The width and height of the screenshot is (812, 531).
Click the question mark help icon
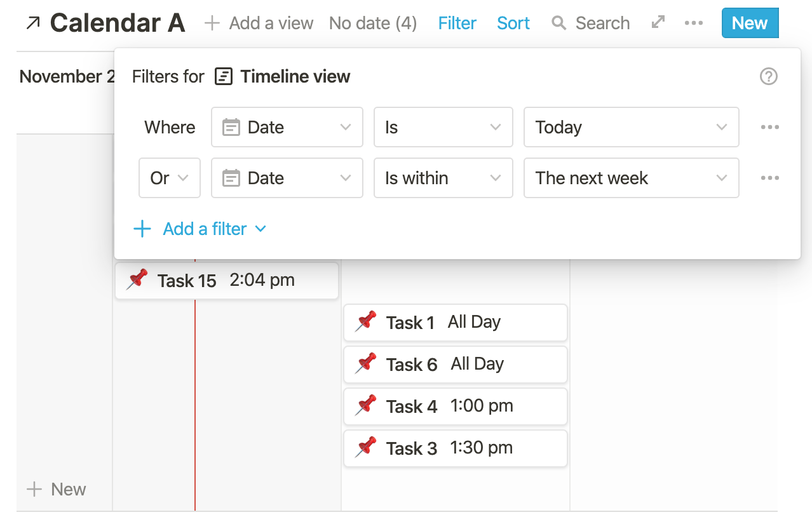(x=769, y=77)
